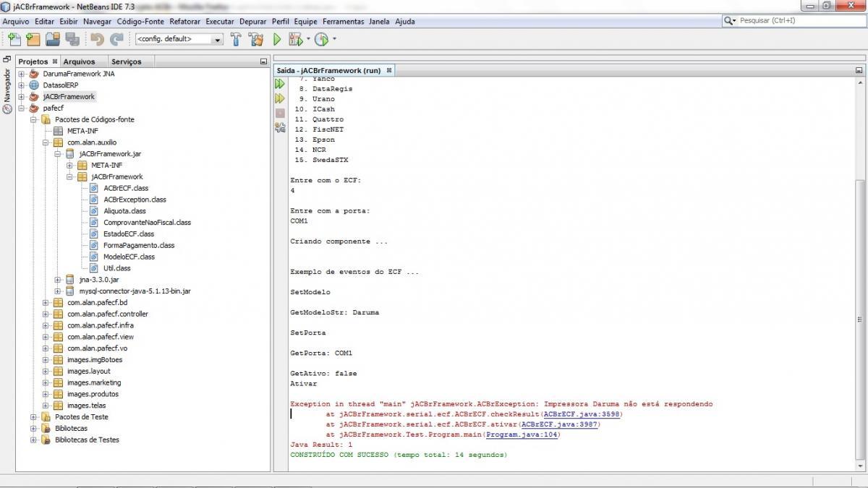
Task: Run the project with green play icon
Action: [276, 39]
